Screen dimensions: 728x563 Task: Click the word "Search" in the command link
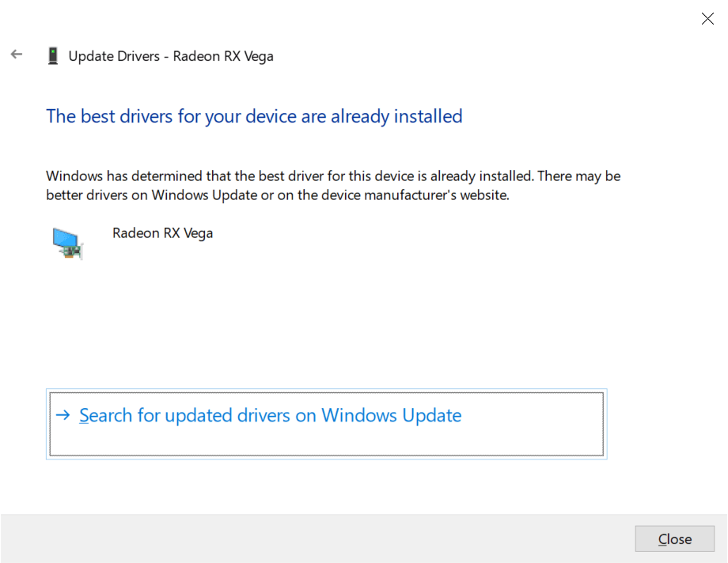[107, 416]
